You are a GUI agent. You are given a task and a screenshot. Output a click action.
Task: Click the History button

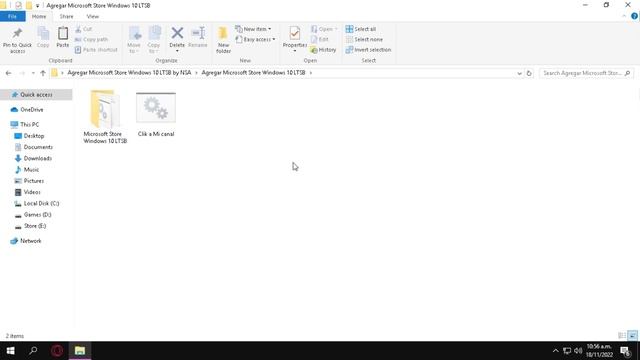click(323, 49)
